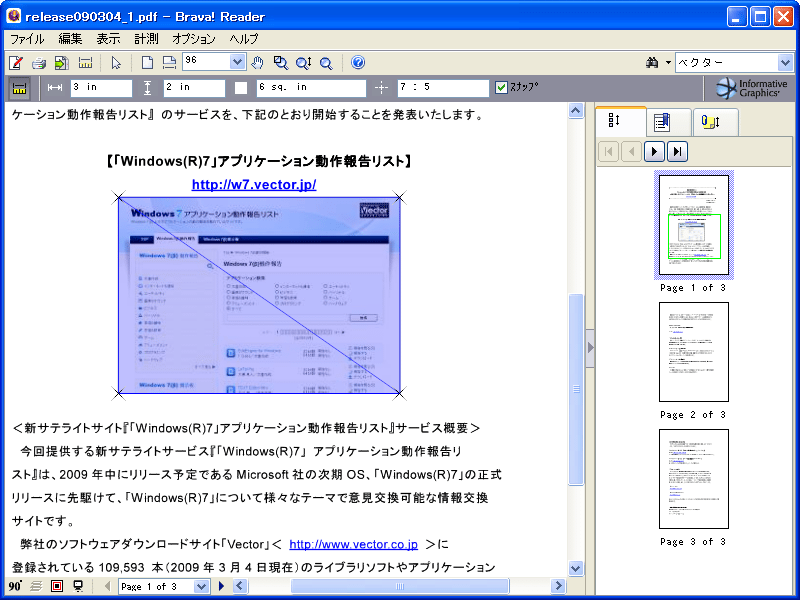This screenshot has width=800, height=600.
Task: Open the ベクター search dropdown
Action: 786,63
